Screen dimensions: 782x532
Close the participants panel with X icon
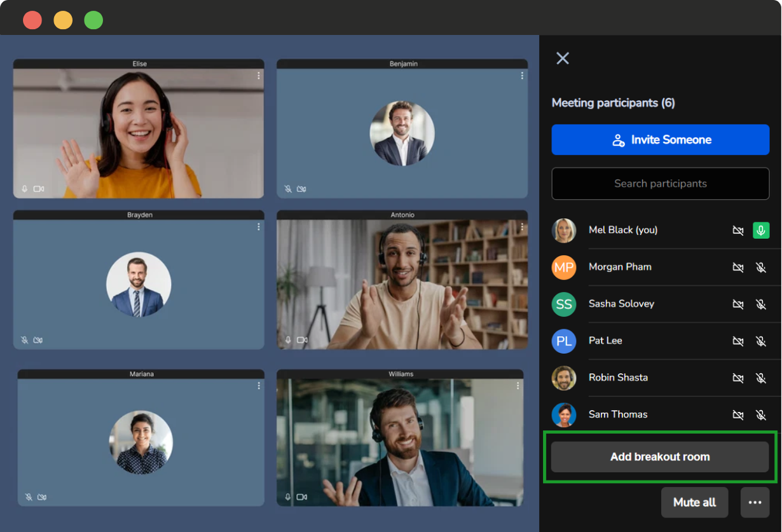pyautogui.click(x=563, y=58)
